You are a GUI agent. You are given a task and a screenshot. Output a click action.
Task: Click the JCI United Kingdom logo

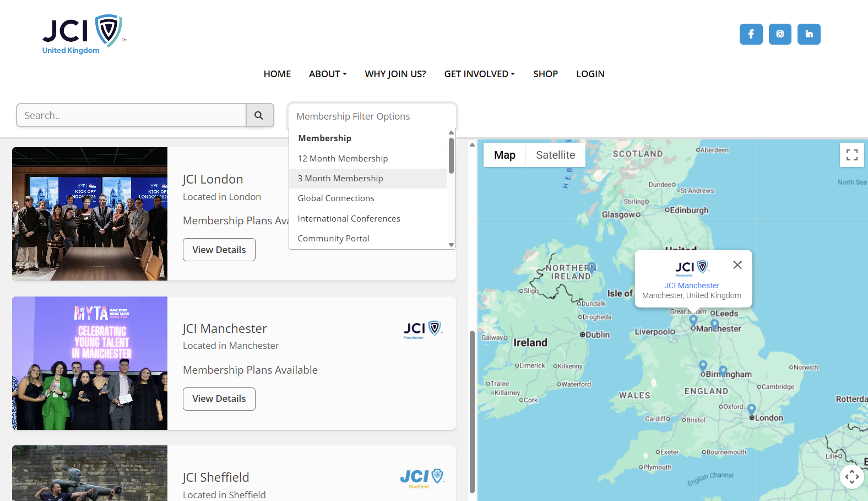tap(84, 35)
